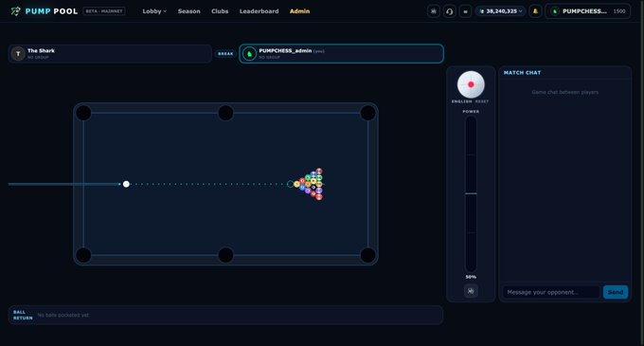Focus the 'Message your opponent' input field
Screen dimensions: 644x346
(551, 292)
